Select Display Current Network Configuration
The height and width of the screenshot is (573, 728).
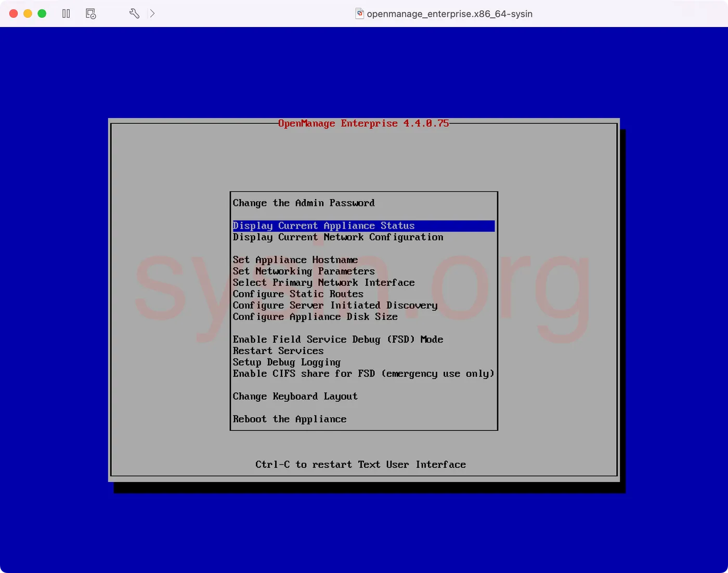tap(338, 237)
